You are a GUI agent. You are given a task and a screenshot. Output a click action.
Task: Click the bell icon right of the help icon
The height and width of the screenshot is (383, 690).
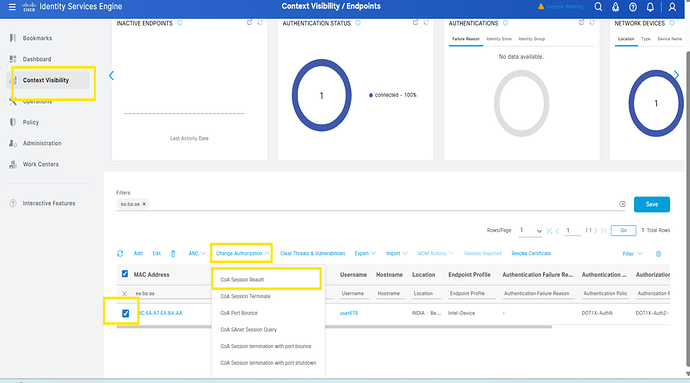click(x=650, y=7)
